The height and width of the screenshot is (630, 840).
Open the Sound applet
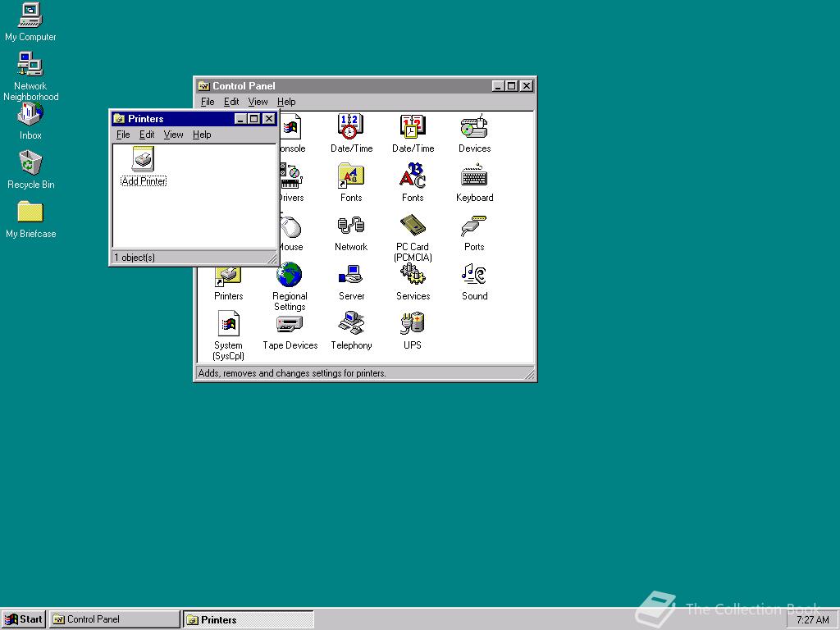point(474,281)
